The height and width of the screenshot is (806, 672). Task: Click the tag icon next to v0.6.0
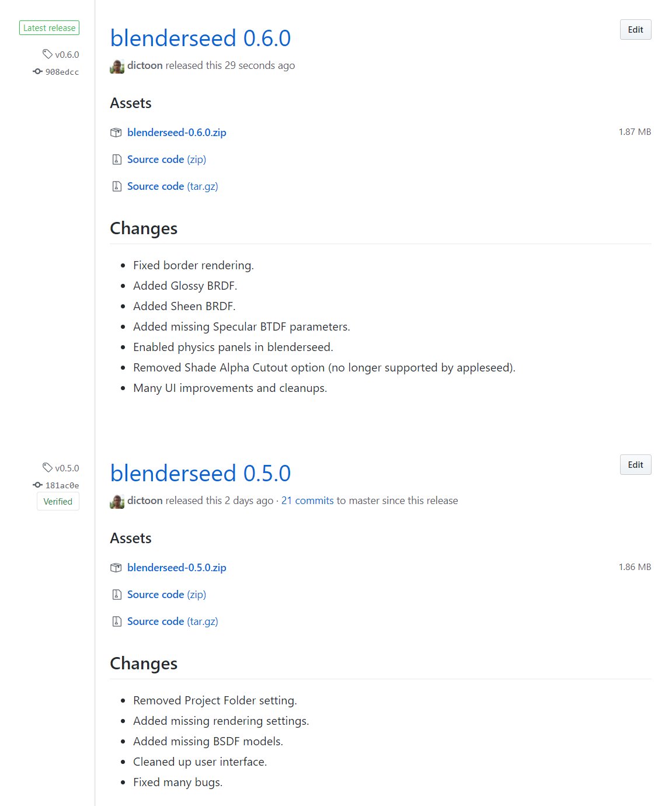click(48, 54)
